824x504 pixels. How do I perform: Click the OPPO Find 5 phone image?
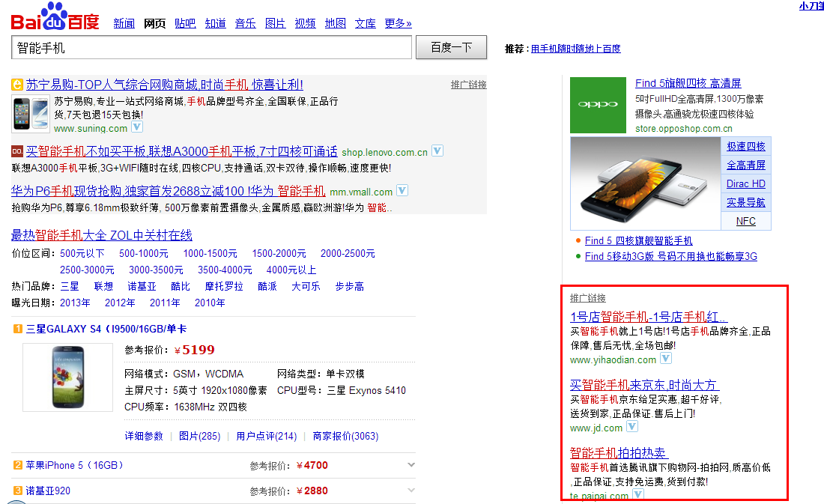[645, 183]
